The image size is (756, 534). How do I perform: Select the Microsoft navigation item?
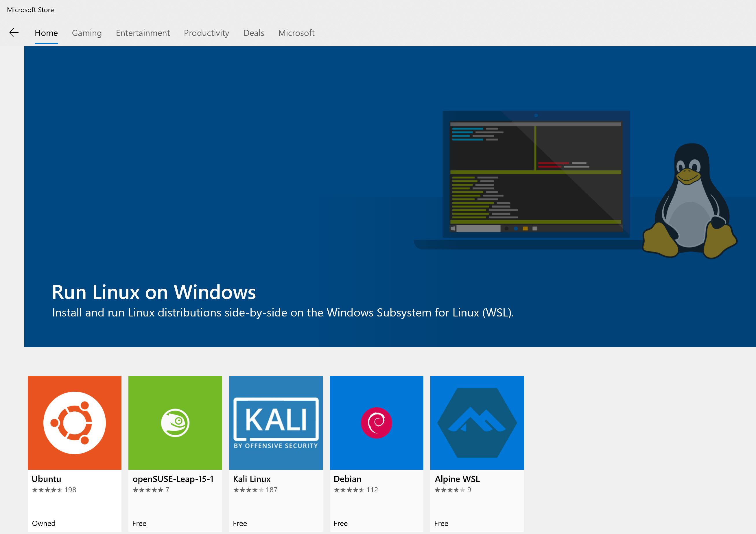coord(296,33)
